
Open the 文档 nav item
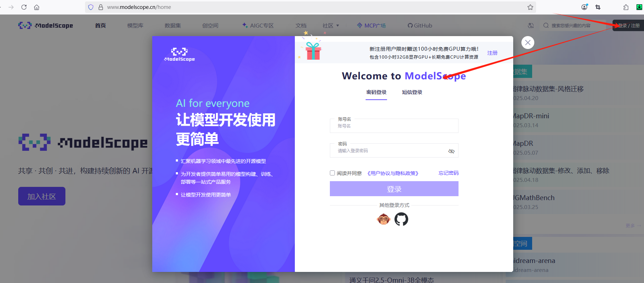coord(301,26)
